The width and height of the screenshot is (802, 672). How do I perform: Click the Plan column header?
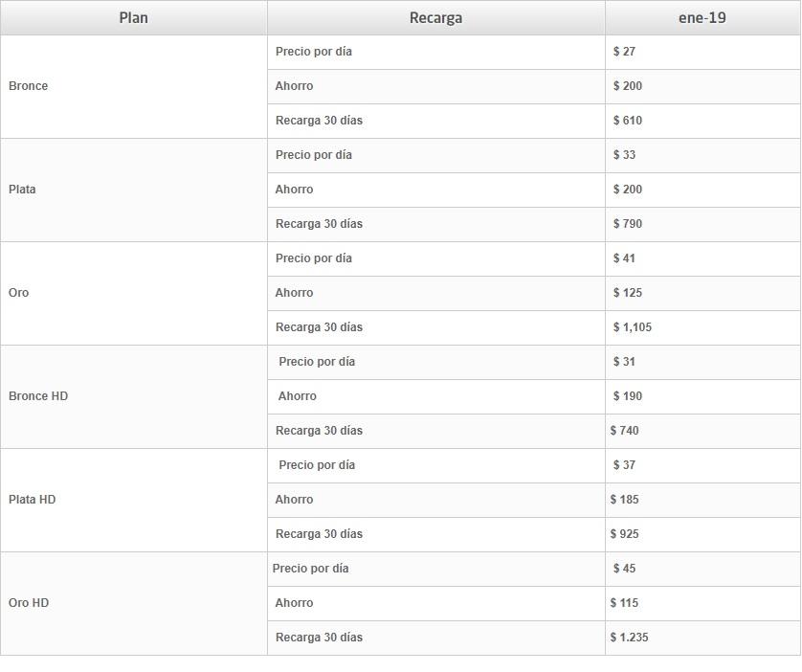[133, 18]
